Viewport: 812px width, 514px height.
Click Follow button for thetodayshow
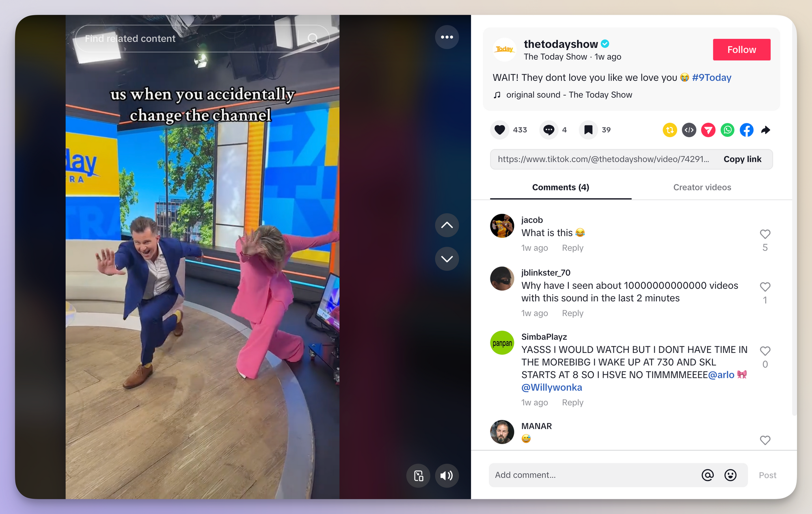pyautogui.click(x=742, y=49)
